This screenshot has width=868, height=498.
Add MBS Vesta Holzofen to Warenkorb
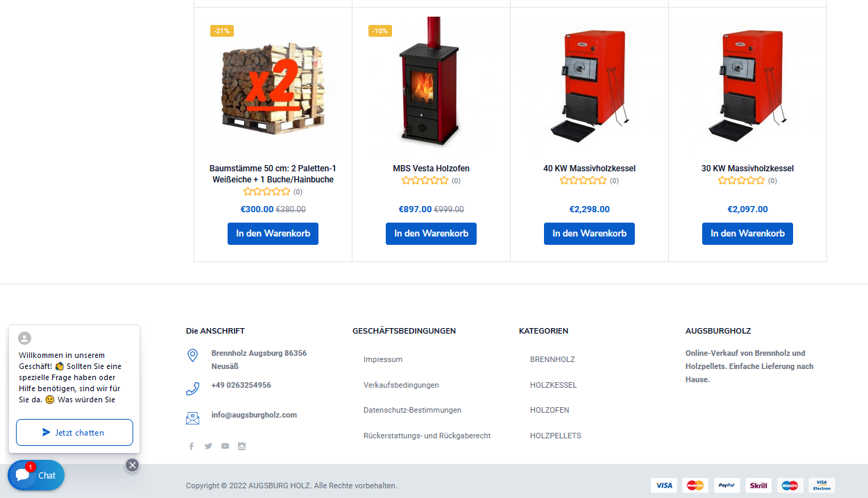(431, 234)
